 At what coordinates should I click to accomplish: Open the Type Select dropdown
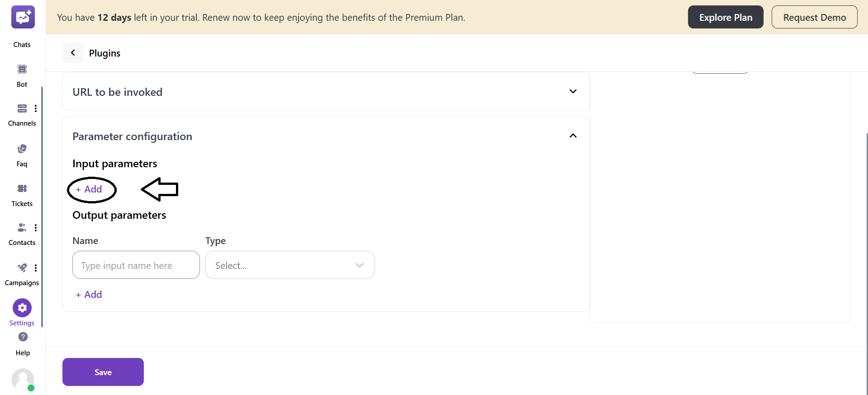(290, 265)
